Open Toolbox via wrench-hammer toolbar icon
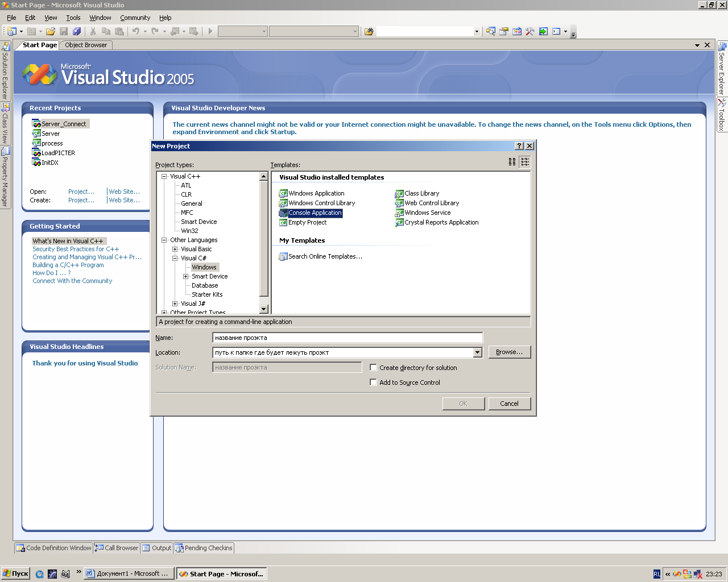The image size is (728, 582). 530,31
